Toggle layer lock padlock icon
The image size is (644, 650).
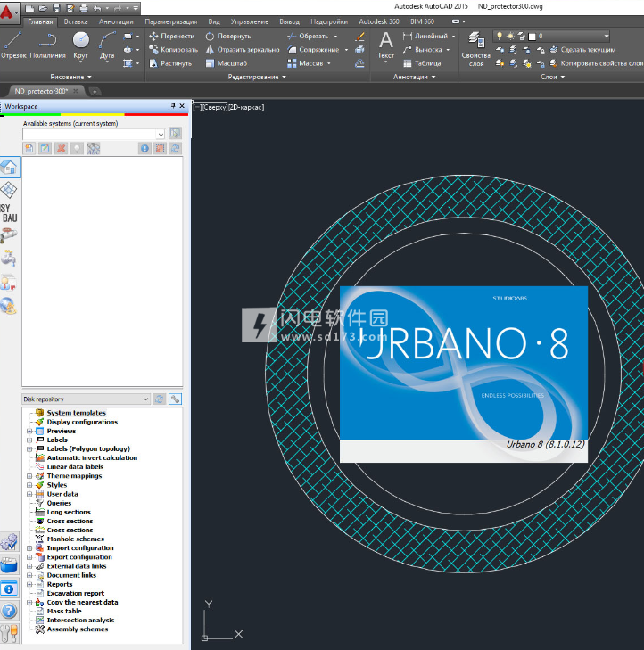pos(521,36)
